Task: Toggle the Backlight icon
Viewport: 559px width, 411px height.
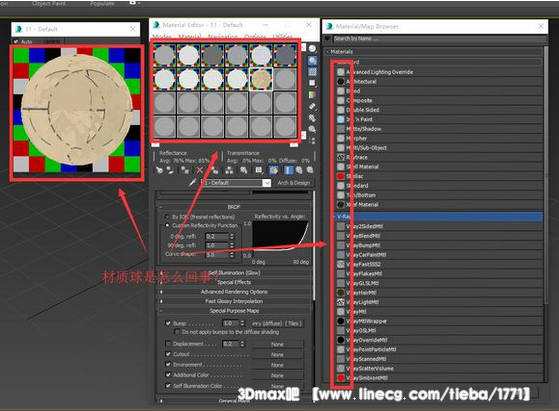Action: coord(312,61)
